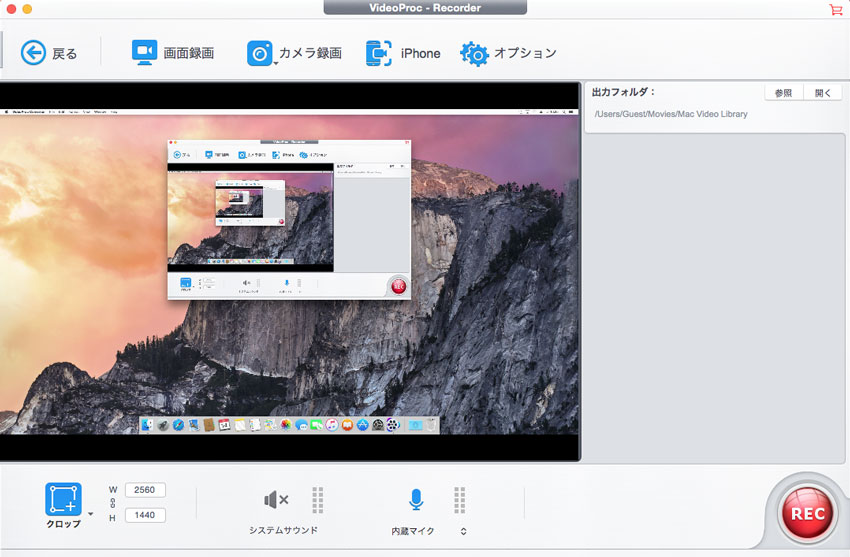Viewport: 850px width, 557px height.
Task: Expand the crop options dropdown arrow
Action: pyautogui.click(x=91, y=514)
